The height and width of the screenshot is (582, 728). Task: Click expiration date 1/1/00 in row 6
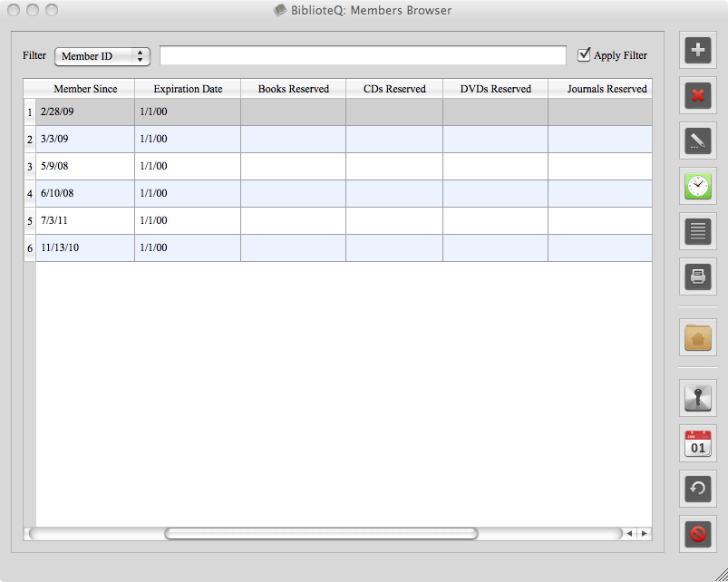coord(188,247)
